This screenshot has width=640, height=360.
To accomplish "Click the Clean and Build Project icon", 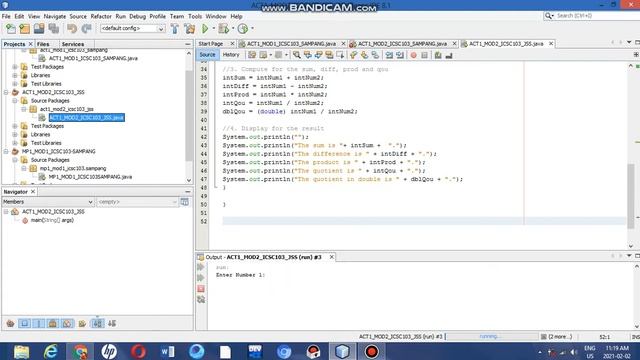I will (x=189, y=29).
